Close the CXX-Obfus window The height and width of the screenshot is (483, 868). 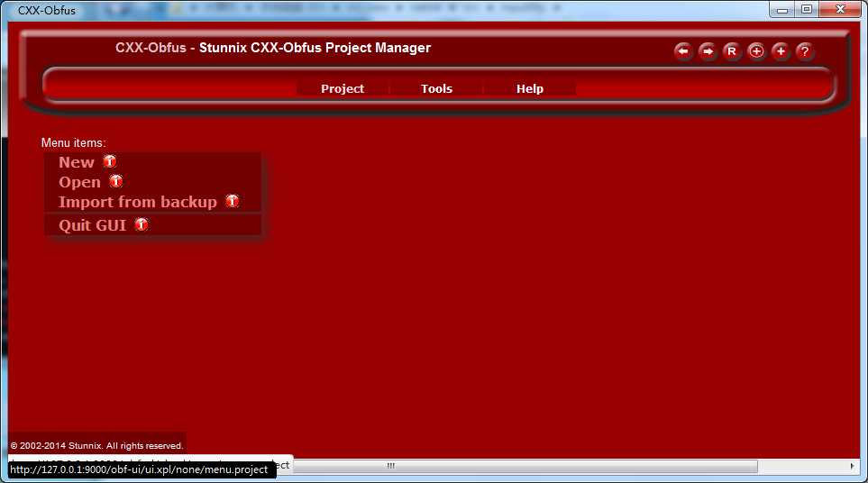coord(840,9)
